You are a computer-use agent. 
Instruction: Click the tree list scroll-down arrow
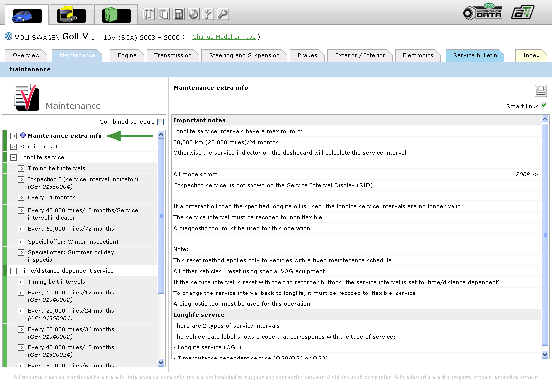point(161,362)
